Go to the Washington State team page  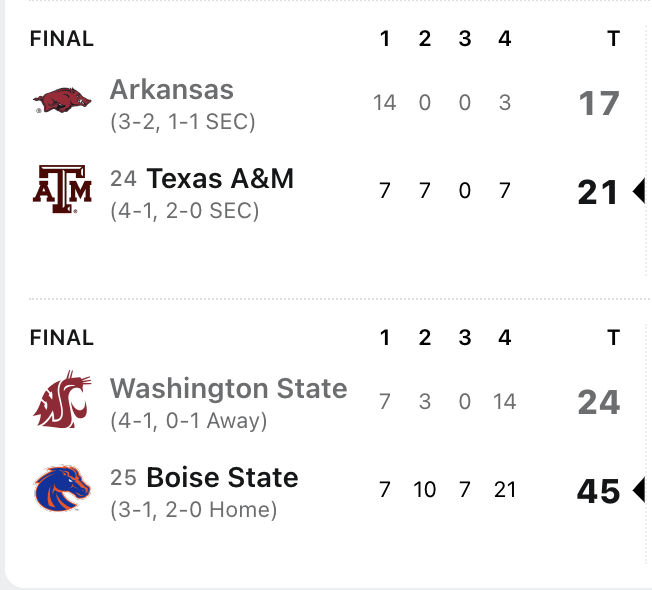click(228, 388)
